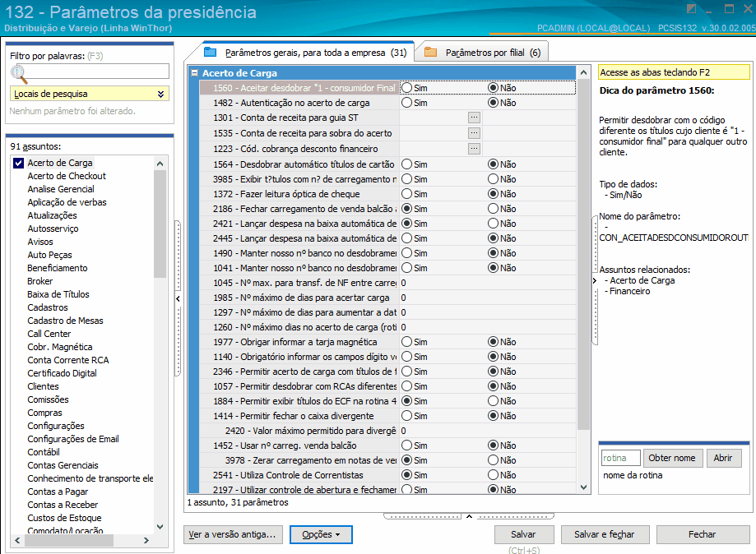Switch to Parâmetros por filial tab

(x=482, y=53)
